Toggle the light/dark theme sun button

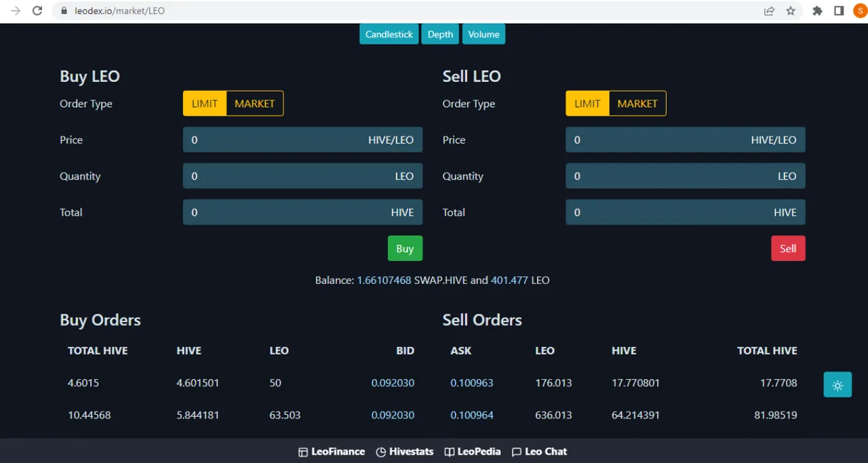[837, 385]
